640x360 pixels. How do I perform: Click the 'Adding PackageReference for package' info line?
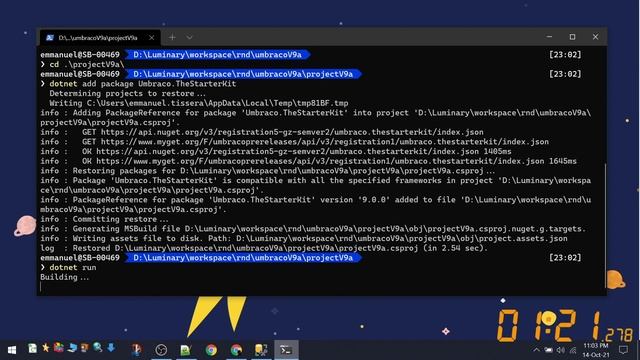(316, 118)
